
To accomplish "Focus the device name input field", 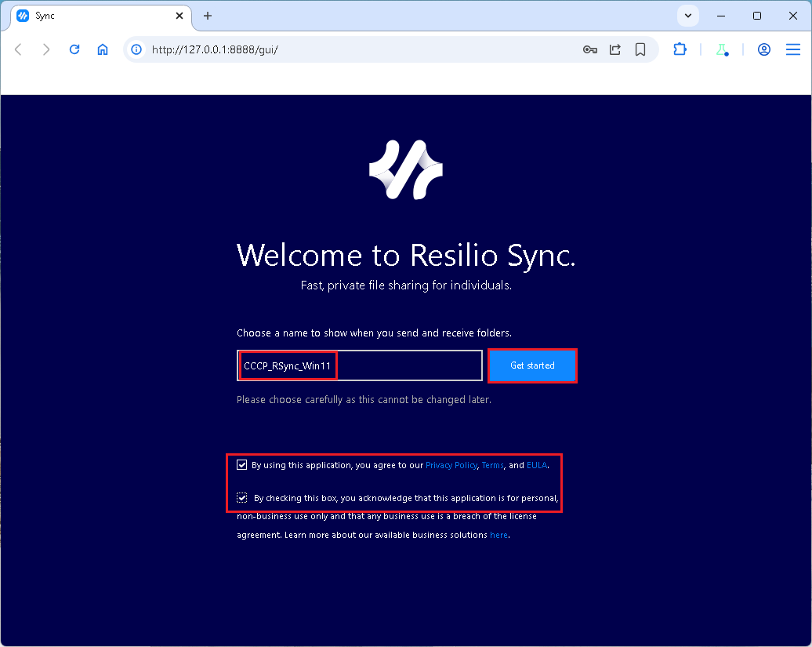I will [x=360, y=365].
